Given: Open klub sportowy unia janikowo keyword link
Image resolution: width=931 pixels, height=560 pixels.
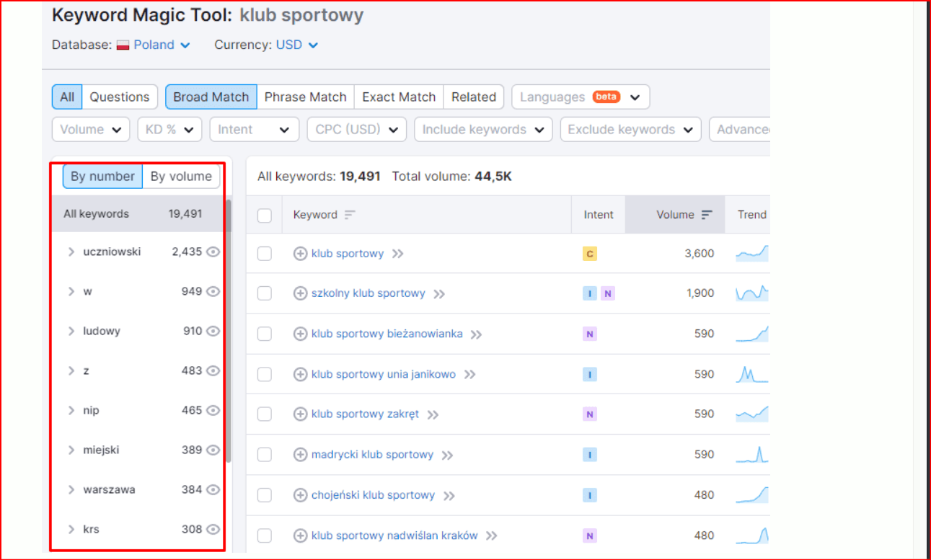Looking at the screenshot, I should pyautogui.click(x=383, y=374).
